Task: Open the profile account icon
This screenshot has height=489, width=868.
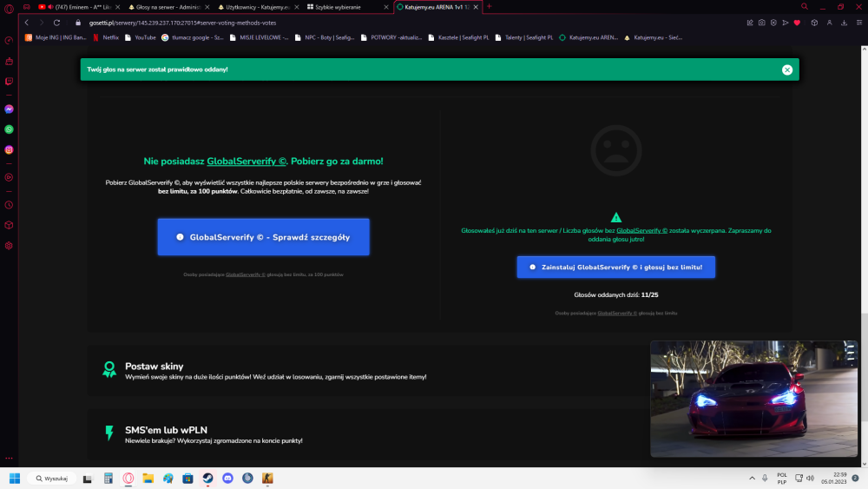Action: coord(829,23)
